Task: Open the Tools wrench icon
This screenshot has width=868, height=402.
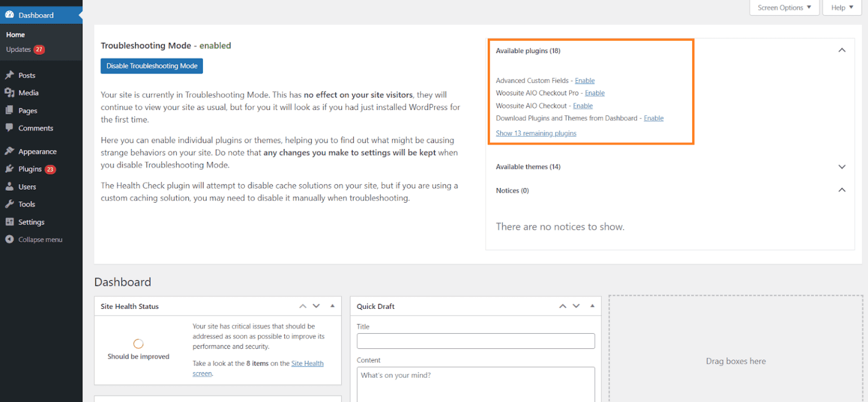Action: [x=10, y=204]
